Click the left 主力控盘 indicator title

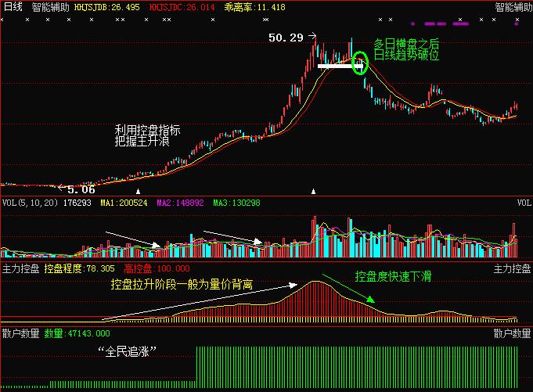pyautogui.click(x=20, y=268)
